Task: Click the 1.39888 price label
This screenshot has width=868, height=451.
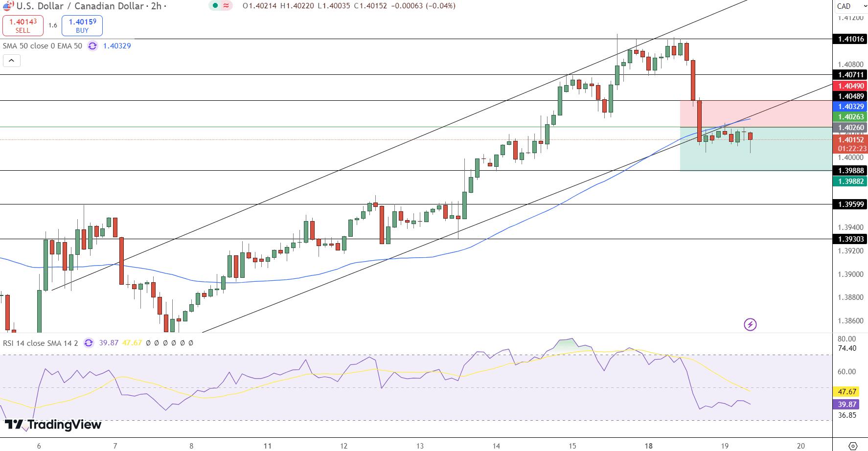Action: click(x=850, y=171)
